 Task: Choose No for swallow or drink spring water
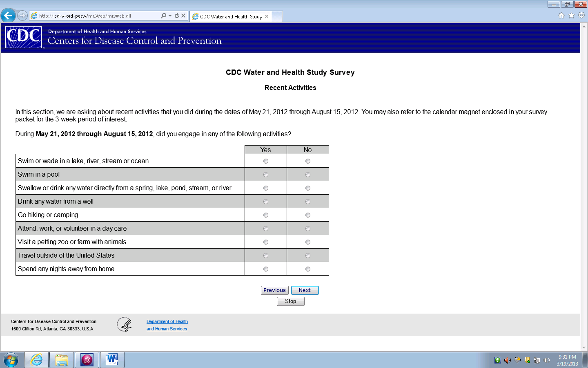coord(308,188)
